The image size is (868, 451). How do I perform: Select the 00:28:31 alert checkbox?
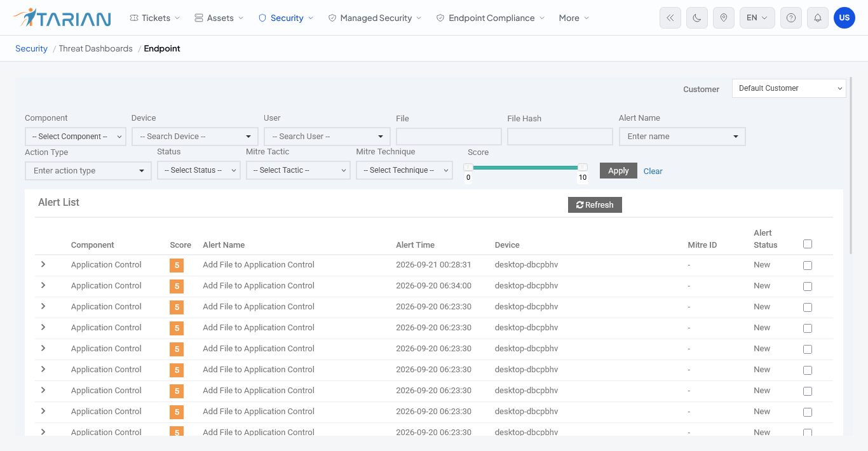pyautogui.click(x=808, y=266)
